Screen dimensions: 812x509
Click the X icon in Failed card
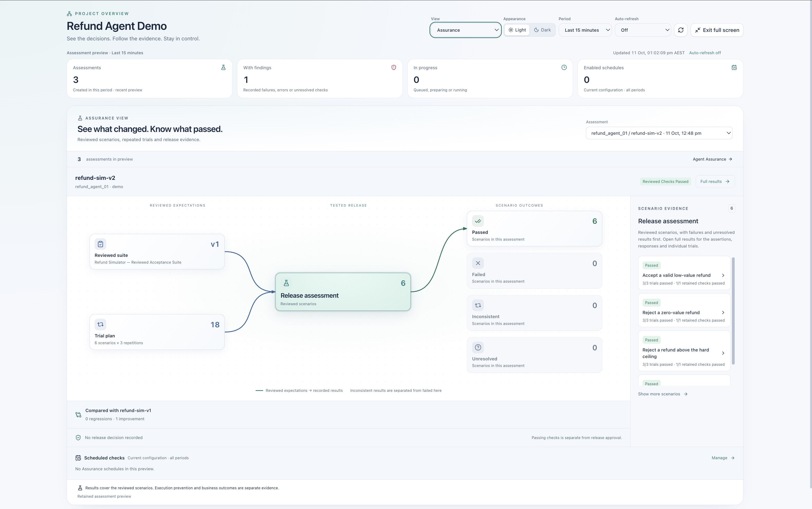click(478, 263)
